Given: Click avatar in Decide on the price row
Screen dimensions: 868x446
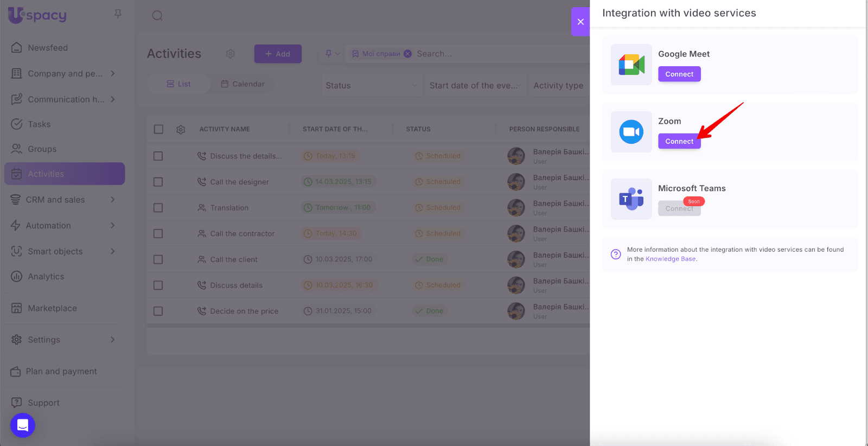Looking at the screenshot, I should click(516, 311).
